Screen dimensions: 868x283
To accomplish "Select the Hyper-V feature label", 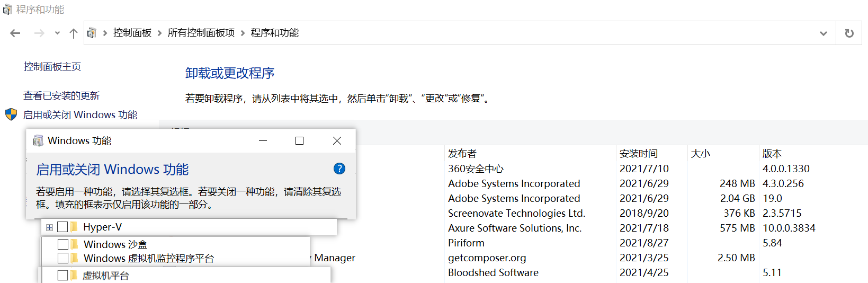I will (103, 227).
